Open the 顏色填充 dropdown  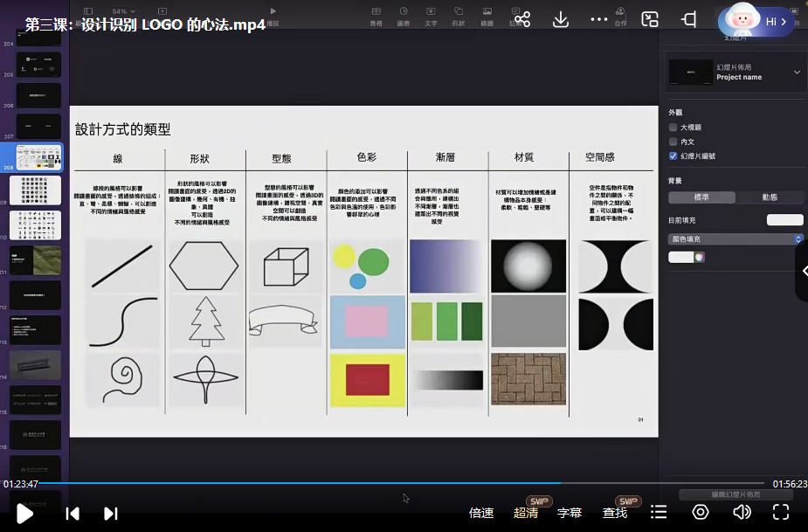pos(735,238)
